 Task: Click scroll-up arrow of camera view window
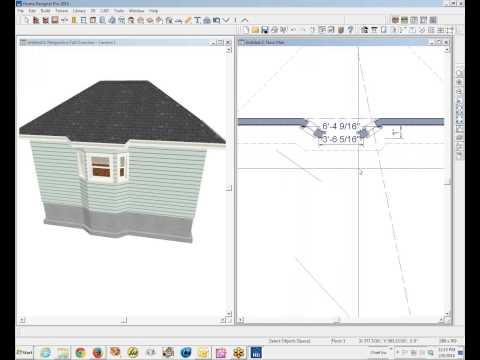pos(229,50)
